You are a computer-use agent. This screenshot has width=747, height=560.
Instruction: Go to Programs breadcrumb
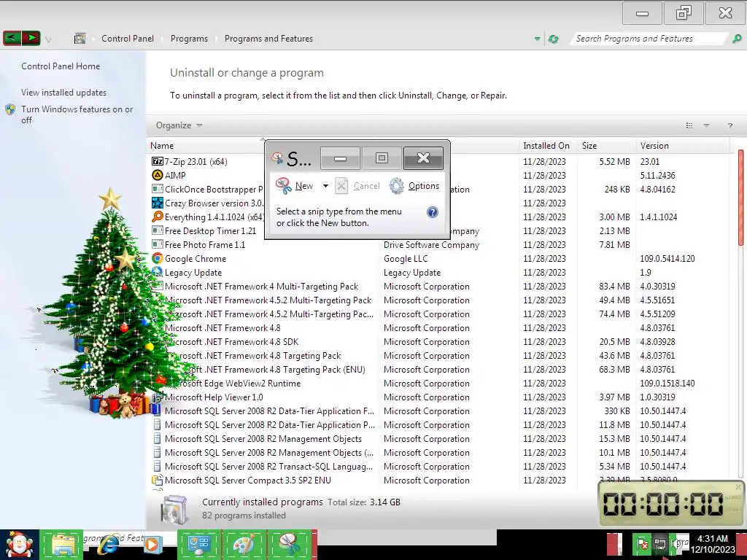tap(189, 39)
